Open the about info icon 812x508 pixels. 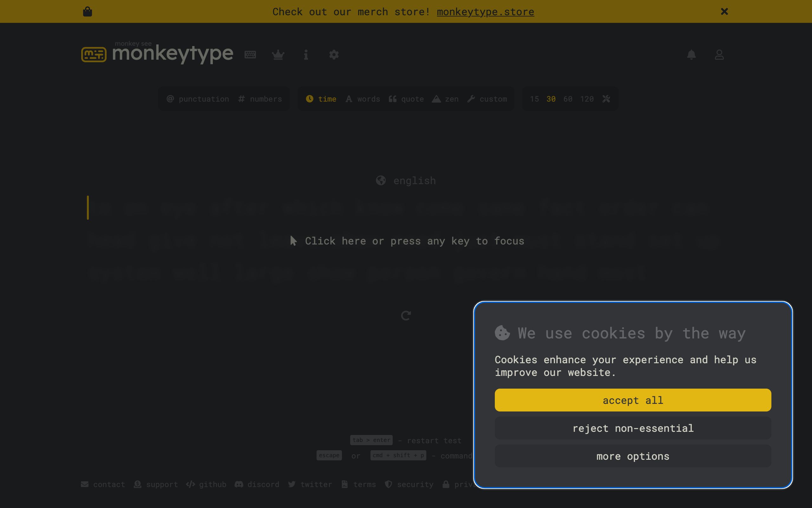click(x=306, y=54)
